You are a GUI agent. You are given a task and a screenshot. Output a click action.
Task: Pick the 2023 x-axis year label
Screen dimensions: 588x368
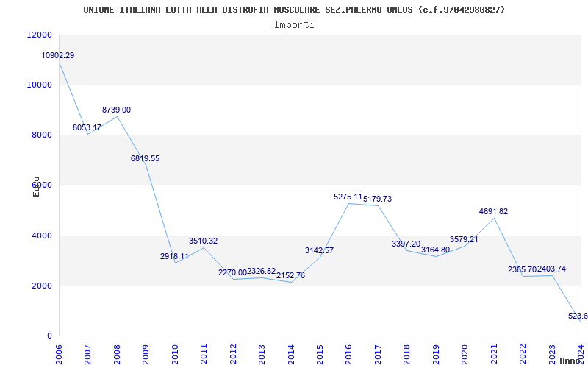[x=552, y=354]
